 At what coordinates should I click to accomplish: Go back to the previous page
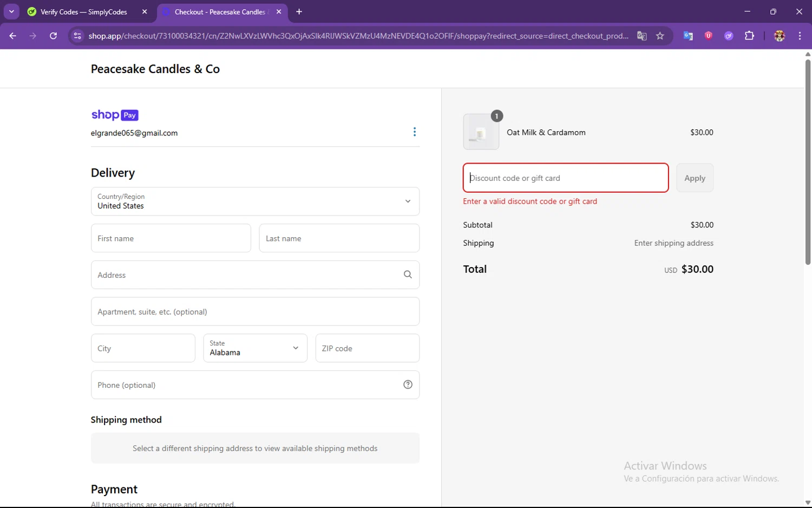coord(13,36)
